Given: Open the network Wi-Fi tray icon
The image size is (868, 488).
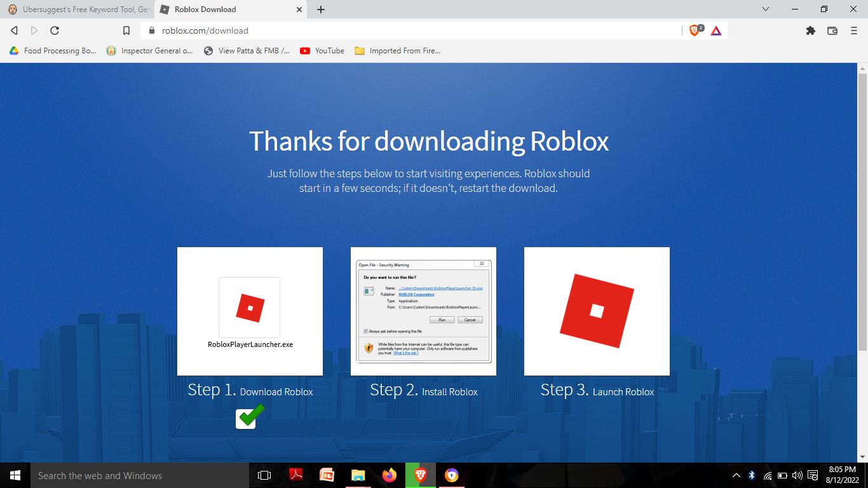Looking at the screenshot, I should (768, 475).
